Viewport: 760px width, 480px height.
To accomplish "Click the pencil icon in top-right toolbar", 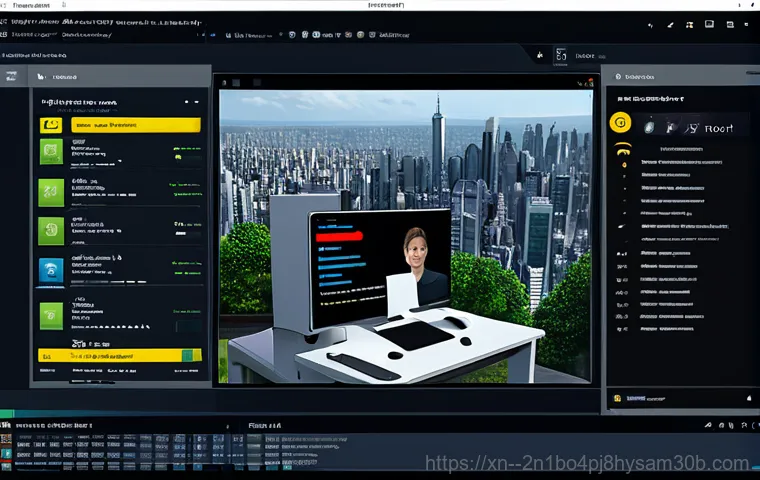I will (671, 24).
